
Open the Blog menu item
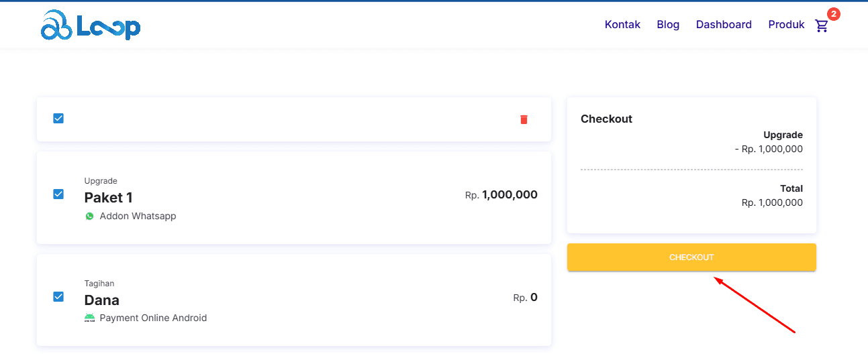point(668,25)
